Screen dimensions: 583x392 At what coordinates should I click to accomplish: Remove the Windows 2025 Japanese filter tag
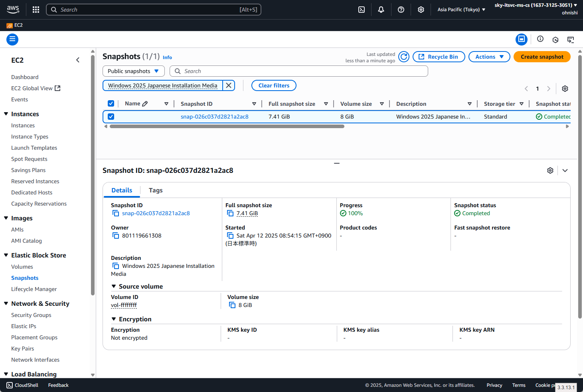228,85
